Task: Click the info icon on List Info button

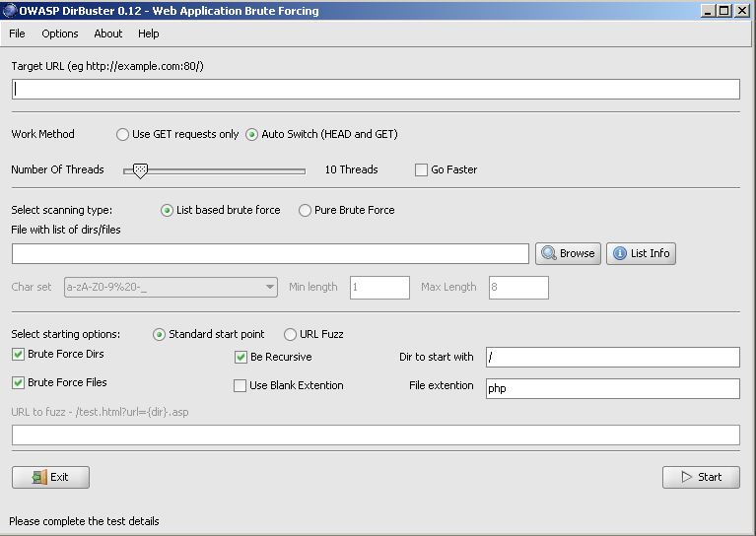Action: point(620,253)
